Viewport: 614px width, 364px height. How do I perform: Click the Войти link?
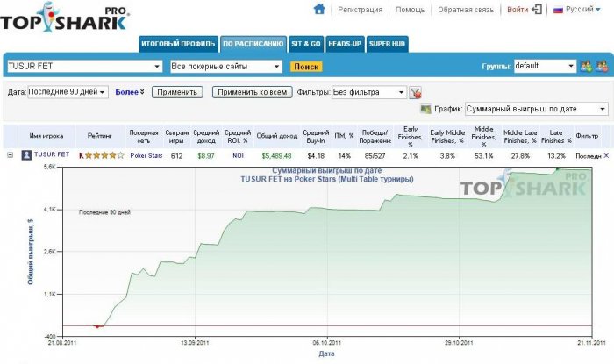(x=518, y=10)
